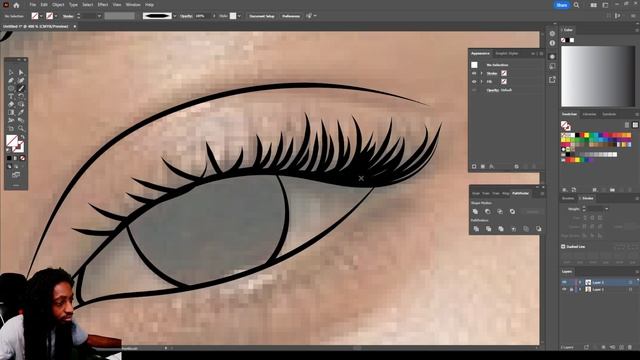This screenshot has width=640, height=360.
Task: Switch Swatches panel to list view
Action: tap(627, 125)
